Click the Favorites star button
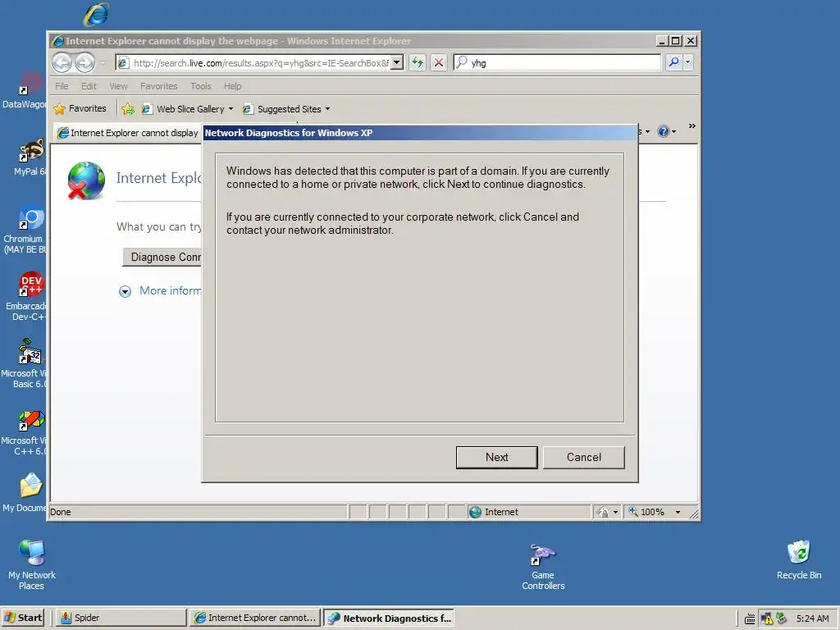840x630 pixels. pos(80,109)
